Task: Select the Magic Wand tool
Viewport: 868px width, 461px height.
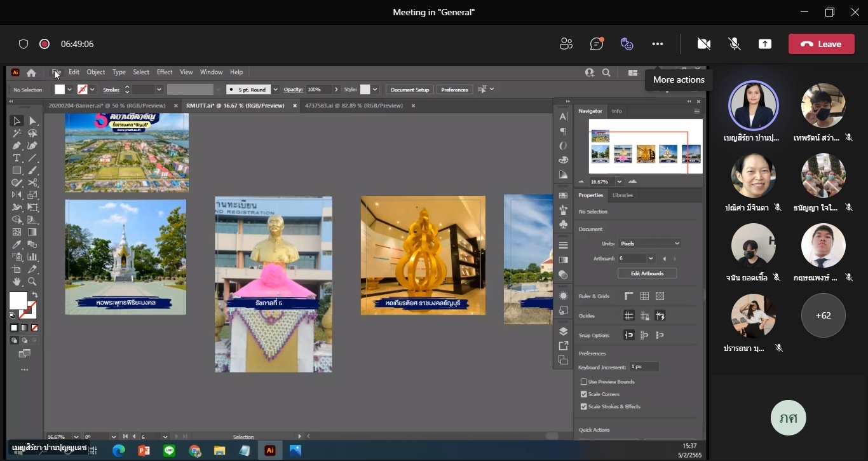Action: (17, 134)
